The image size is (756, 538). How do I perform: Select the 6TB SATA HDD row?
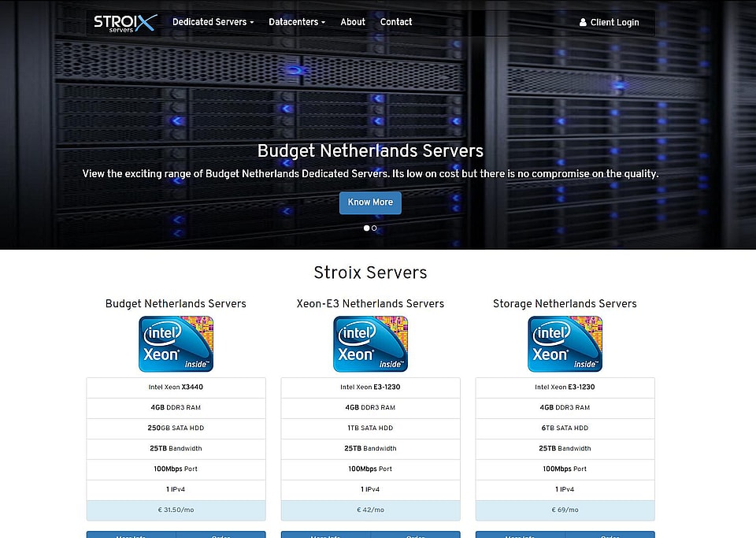click(x=565, y=428)
